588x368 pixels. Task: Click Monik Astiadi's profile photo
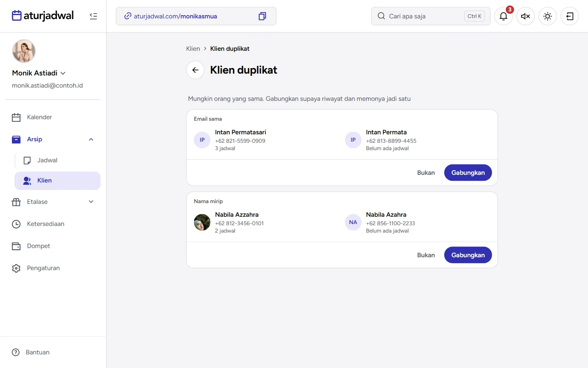[x=24, y=51]
